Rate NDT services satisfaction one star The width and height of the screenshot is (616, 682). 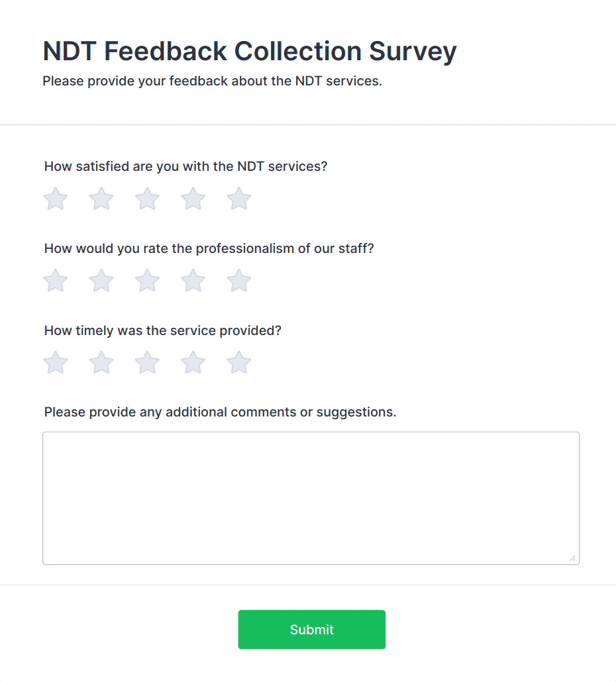pos(56,199)
